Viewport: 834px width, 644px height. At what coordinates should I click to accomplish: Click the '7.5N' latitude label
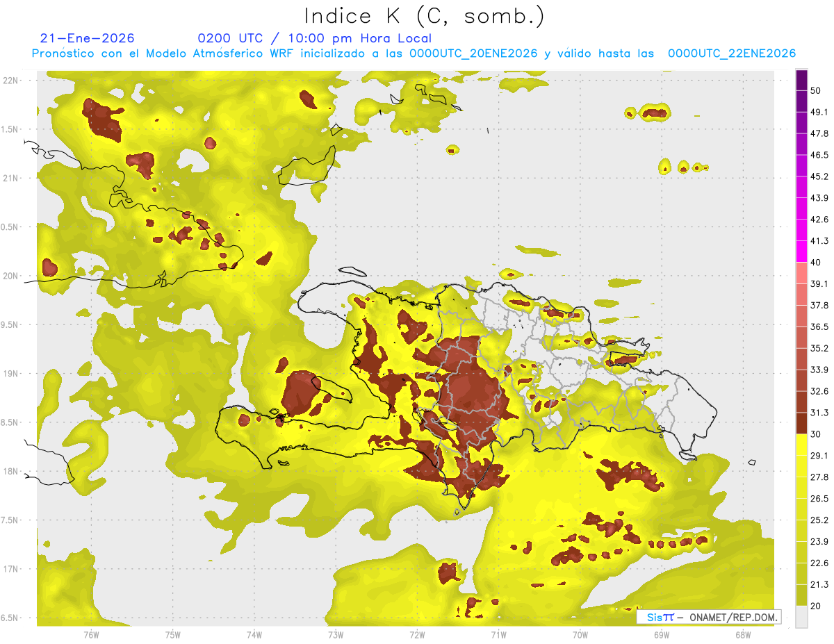[10, 520]
